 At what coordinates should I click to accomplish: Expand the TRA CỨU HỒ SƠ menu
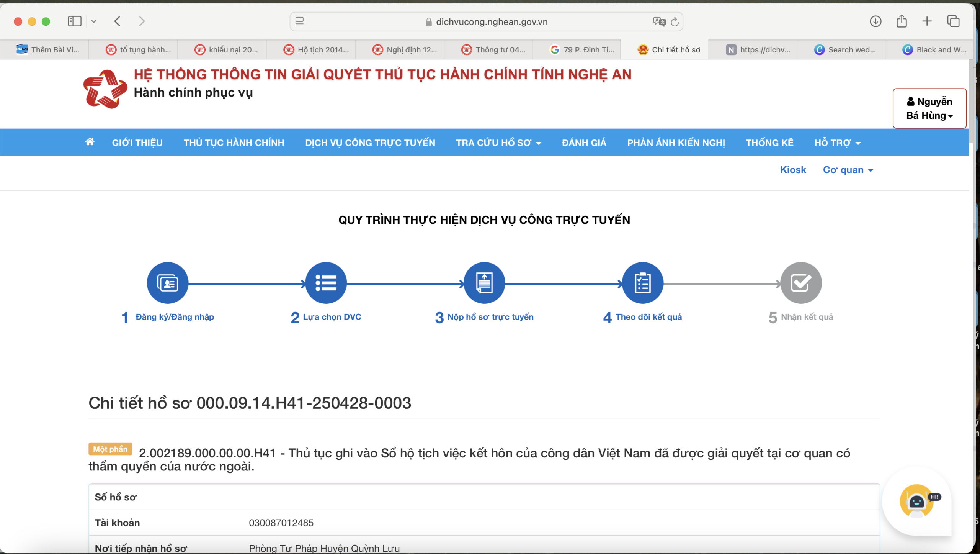[498, 143]
